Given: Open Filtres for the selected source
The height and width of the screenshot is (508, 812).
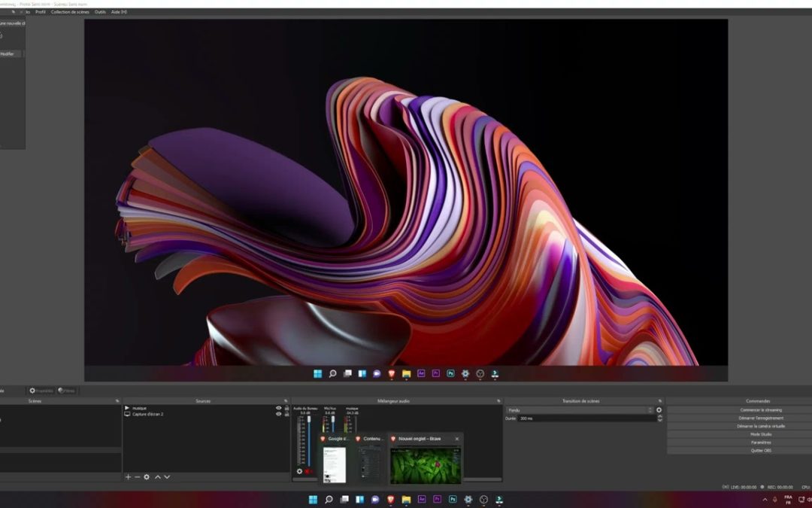Looking at the screenshot, I should [66, 391].
